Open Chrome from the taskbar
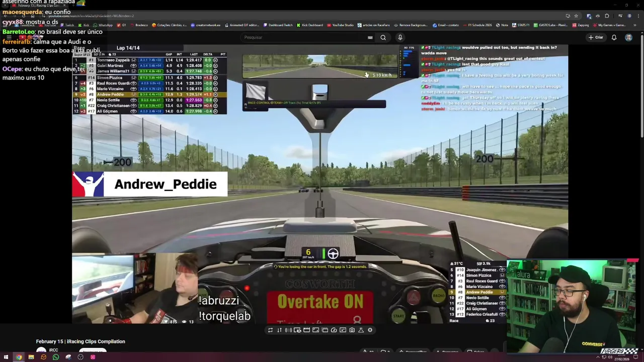 pyautogui.click(x=19, y=357)
